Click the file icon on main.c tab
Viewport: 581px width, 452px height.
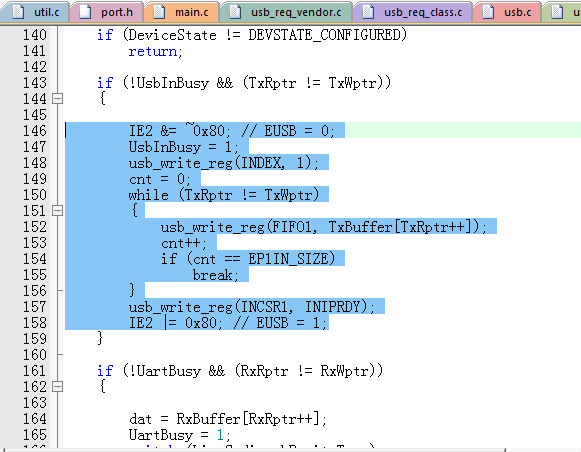click(159, 12)
